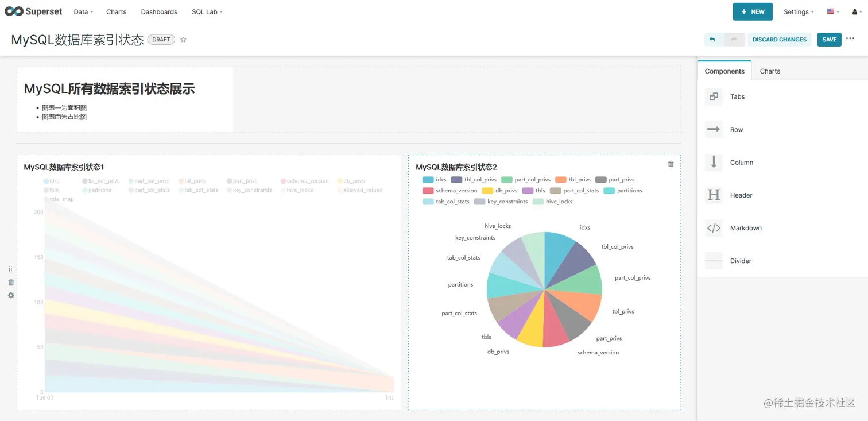Open the user profile icon menu
The width and height of the screenshot is (868, 421).
click(x=857, y=12)
